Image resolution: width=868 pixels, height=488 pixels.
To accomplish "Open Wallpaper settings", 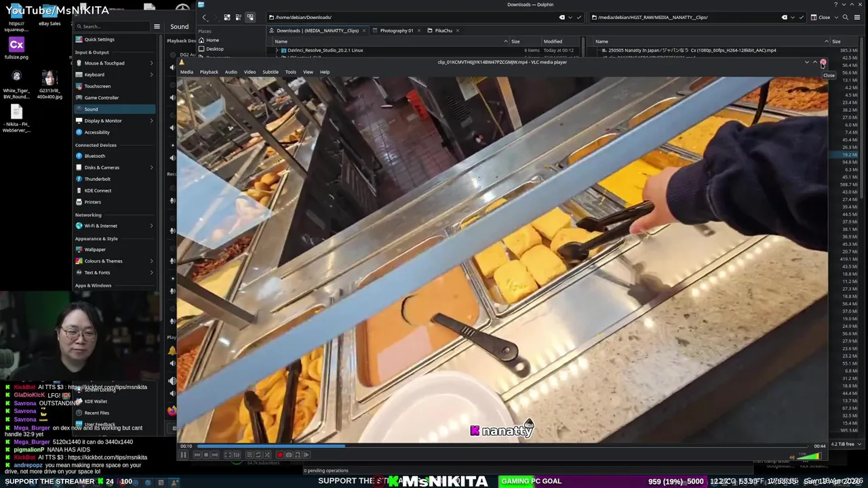I will (114, 249).
